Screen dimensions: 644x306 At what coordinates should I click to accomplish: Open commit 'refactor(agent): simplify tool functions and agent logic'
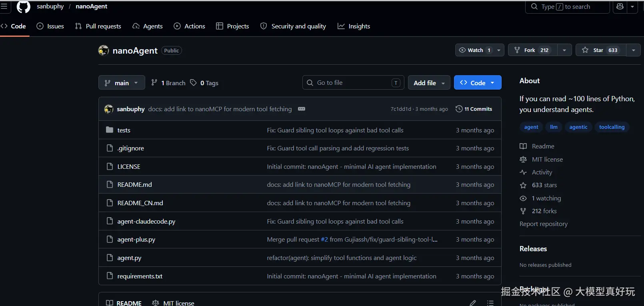[342, 258]
